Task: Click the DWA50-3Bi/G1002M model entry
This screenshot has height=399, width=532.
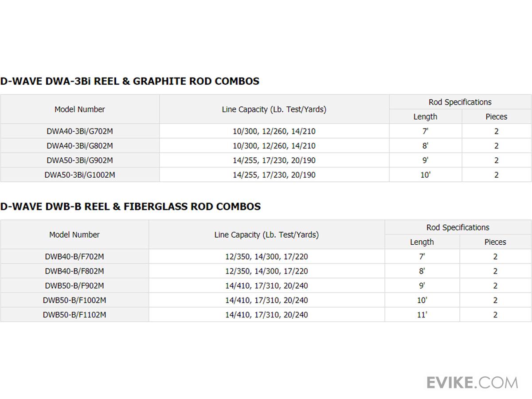Action: click(80, 175)
